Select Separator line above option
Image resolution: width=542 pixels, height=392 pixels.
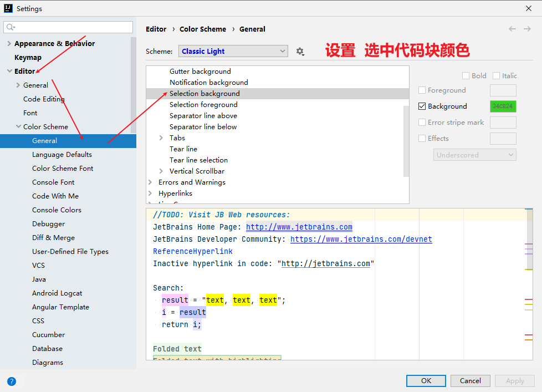pyautogui.click(x=203, y=115)
